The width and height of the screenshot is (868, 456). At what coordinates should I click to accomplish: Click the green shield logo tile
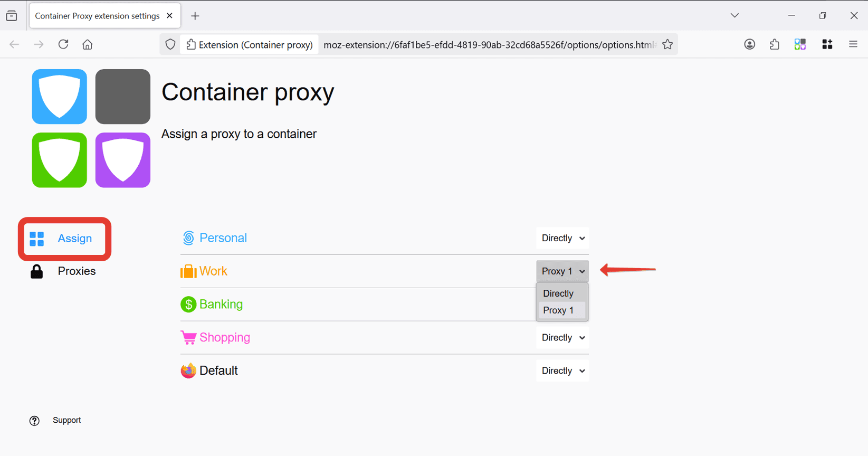[x=60, y=160]
